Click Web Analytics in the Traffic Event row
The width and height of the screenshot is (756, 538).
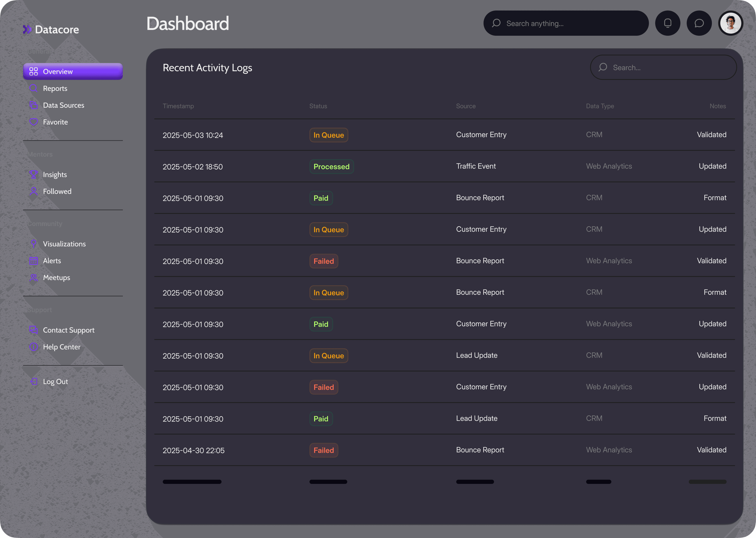pyautogui.click(x=609, y=166)
